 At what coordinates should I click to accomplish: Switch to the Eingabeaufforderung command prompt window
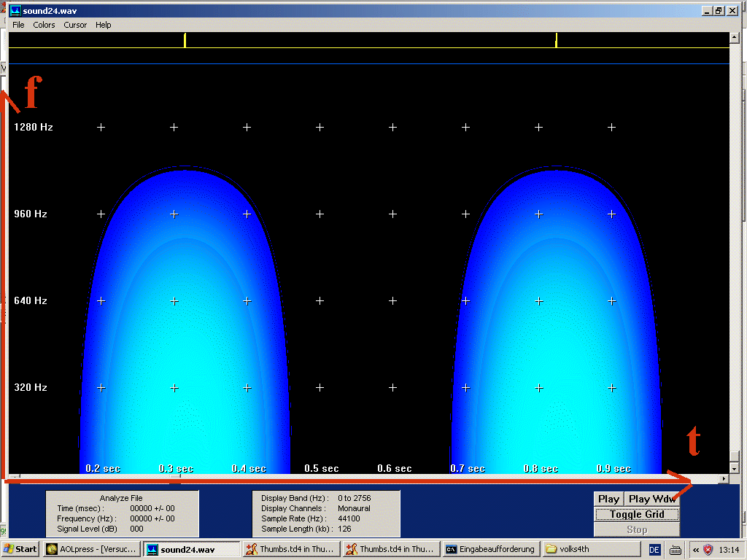[x=490, y=549]
